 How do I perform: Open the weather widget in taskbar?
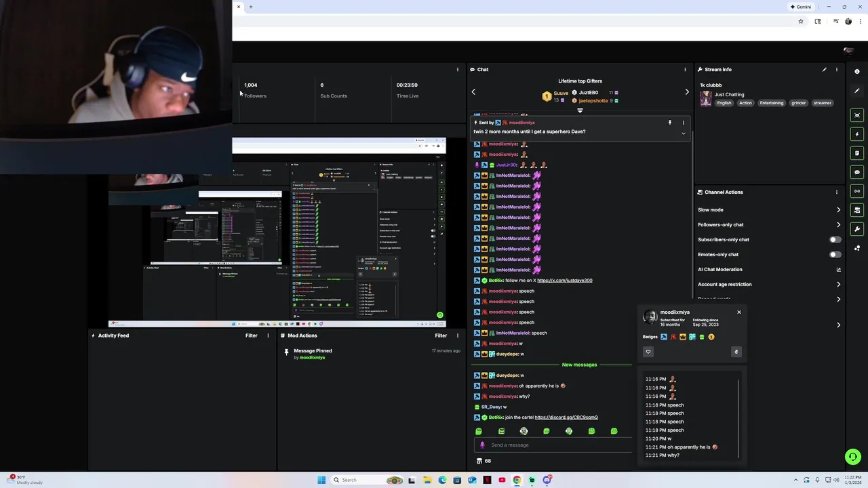[x=26, y=480]
